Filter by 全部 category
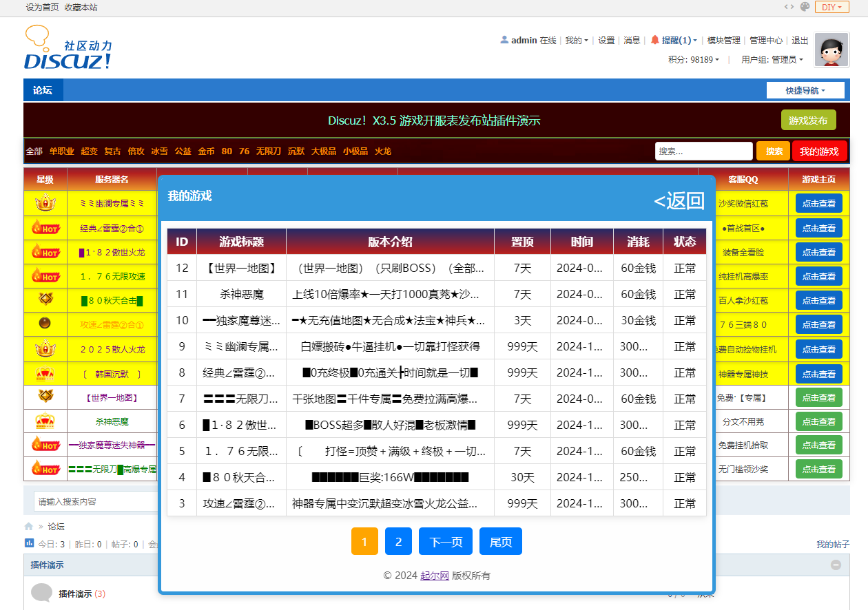 pos(34,151)
